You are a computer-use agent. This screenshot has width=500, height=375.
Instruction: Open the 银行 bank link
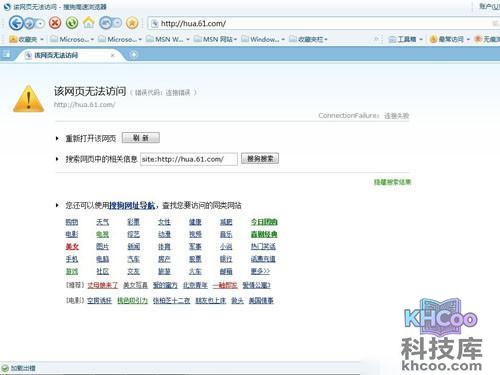point(226,259)
